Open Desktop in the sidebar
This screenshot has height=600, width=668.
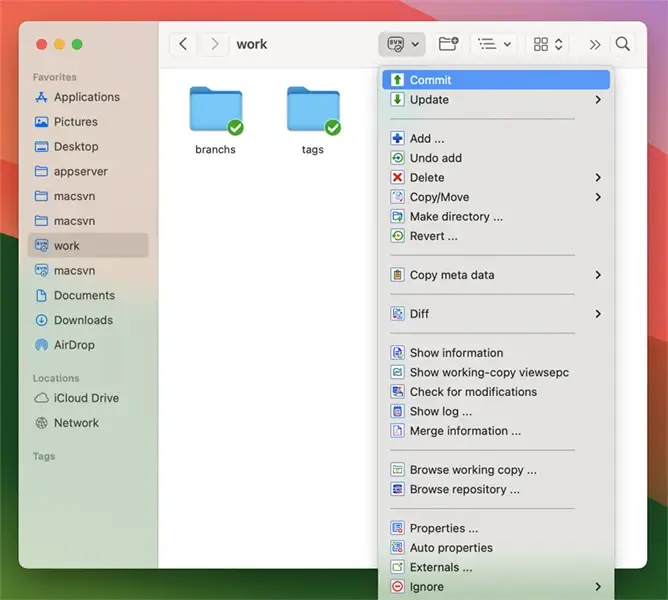click(88, 147)
